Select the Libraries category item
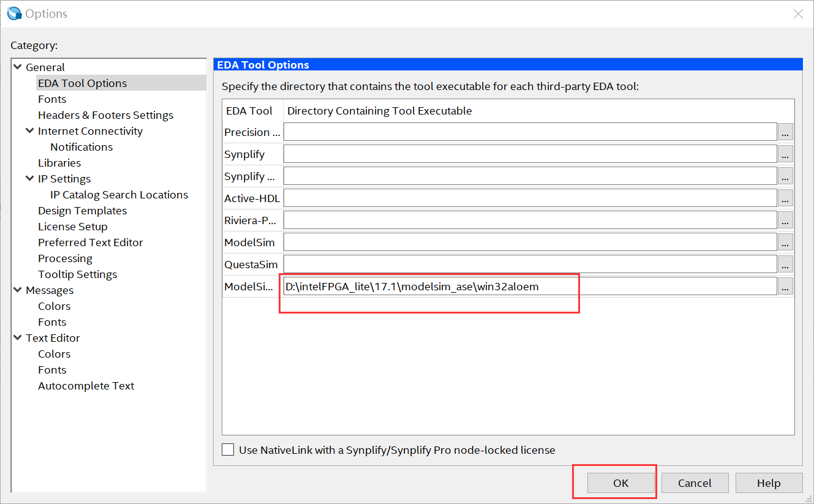This screenshot has width=814, height=504. pos(59,163)
